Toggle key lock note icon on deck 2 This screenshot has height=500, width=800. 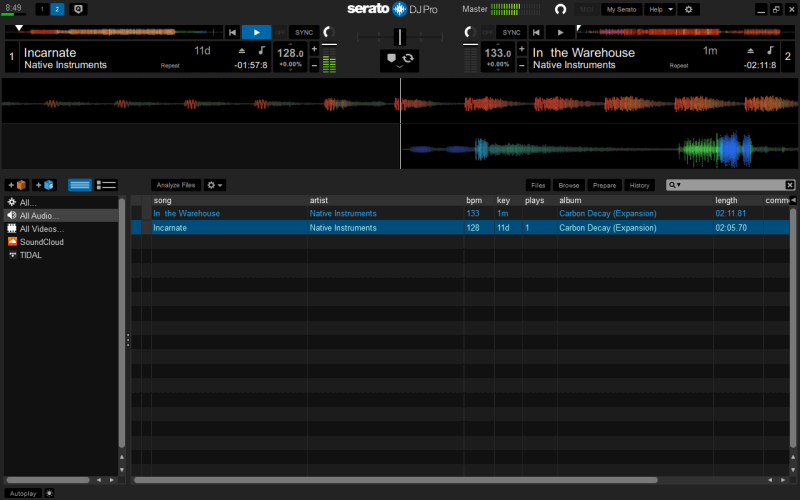770,50
